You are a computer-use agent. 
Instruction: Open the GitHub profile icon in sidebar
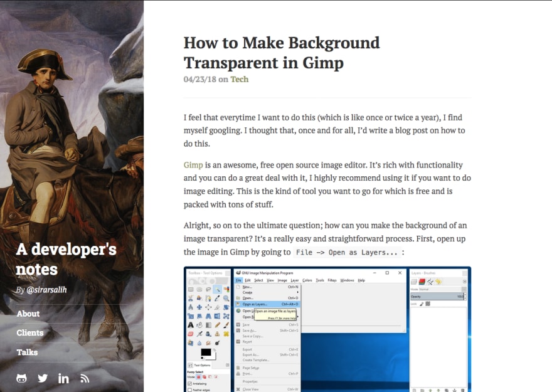tap(21, 378)
